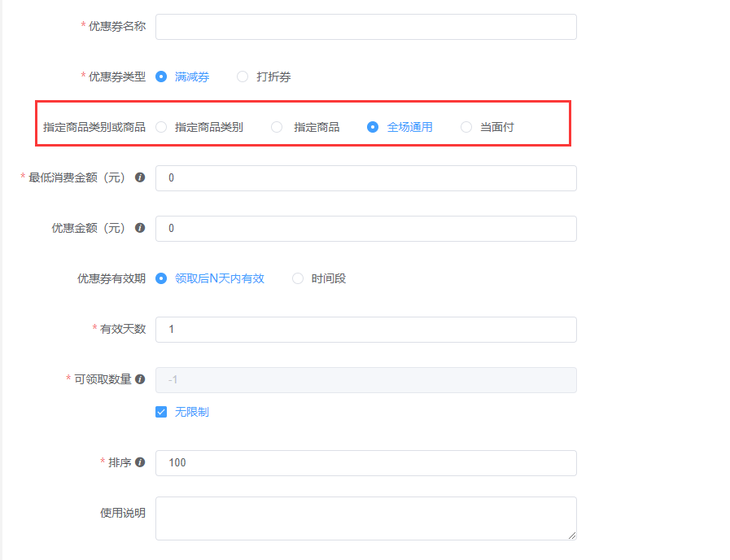Viewport: 730px width, 560px height.
Task: Click the 使用说明 textarea resize handle
Action: point(572,536)
